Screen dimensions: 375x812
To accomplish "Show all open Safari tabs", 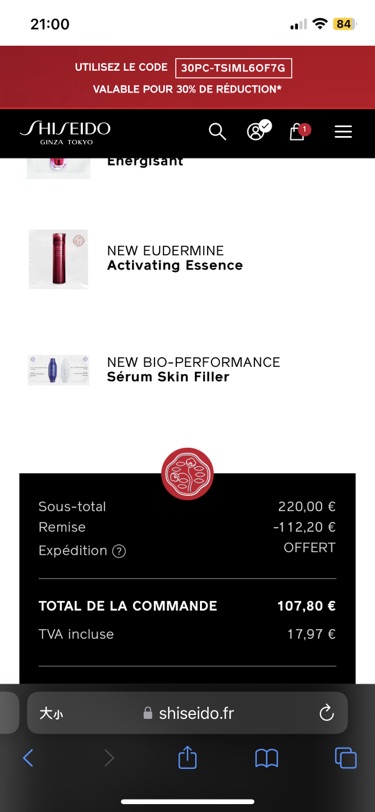I will point(345,759).
